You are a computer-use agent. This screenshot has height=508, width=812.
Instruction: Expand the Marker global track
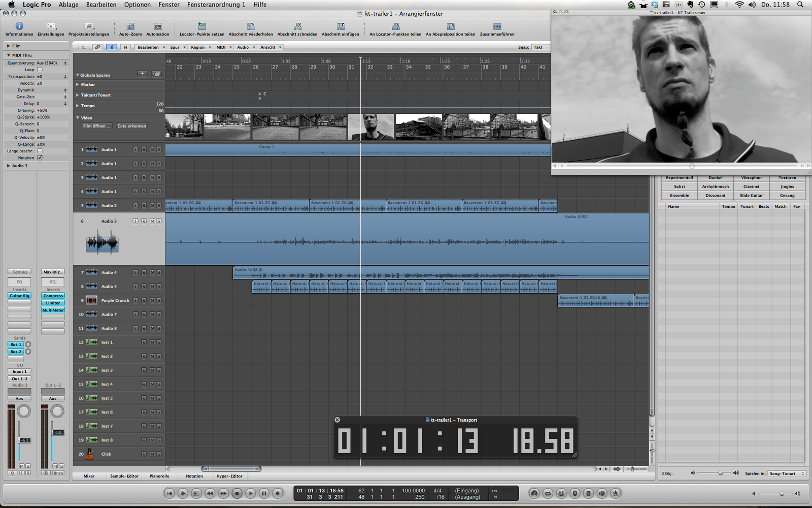pyautogui.click(x=78, y=85)
